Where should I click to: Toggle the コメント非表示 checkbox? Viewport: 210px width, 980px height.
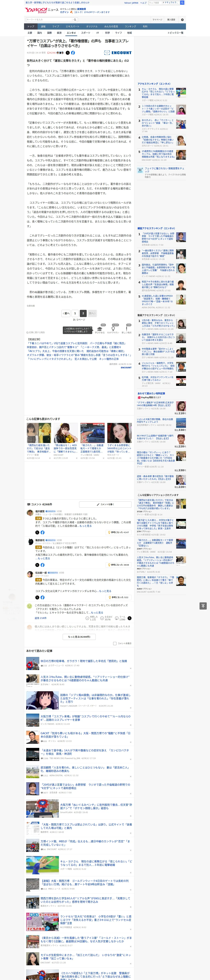pyautogui.click(x=115, y=644)
